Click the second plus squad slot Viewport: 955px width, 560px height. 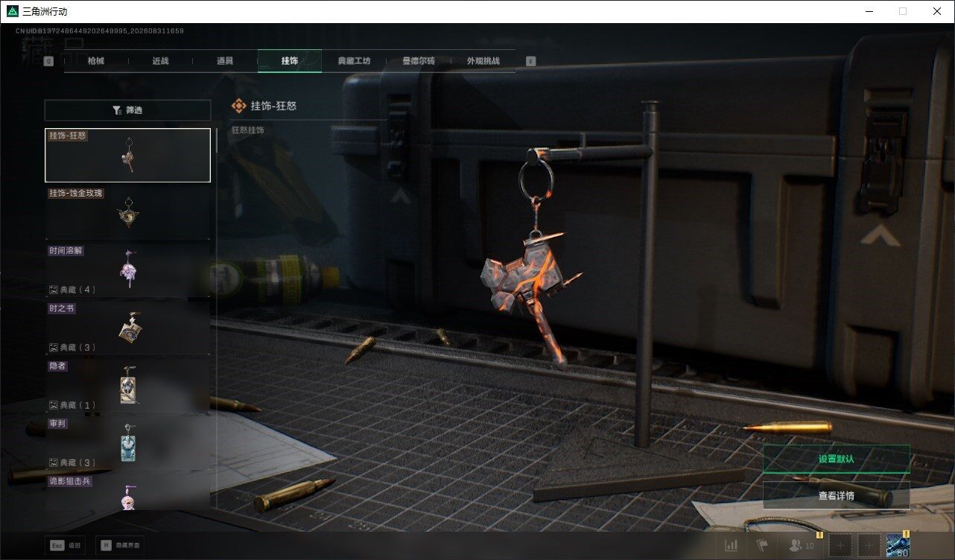869,546
